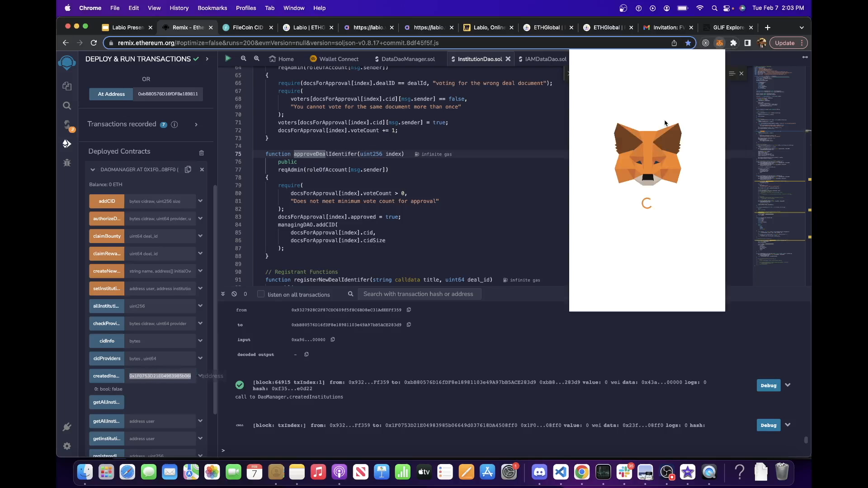Viewport: 868px width, 488px height.
Task: Click the Chrome Update button
Action: (x=789, y=43)
